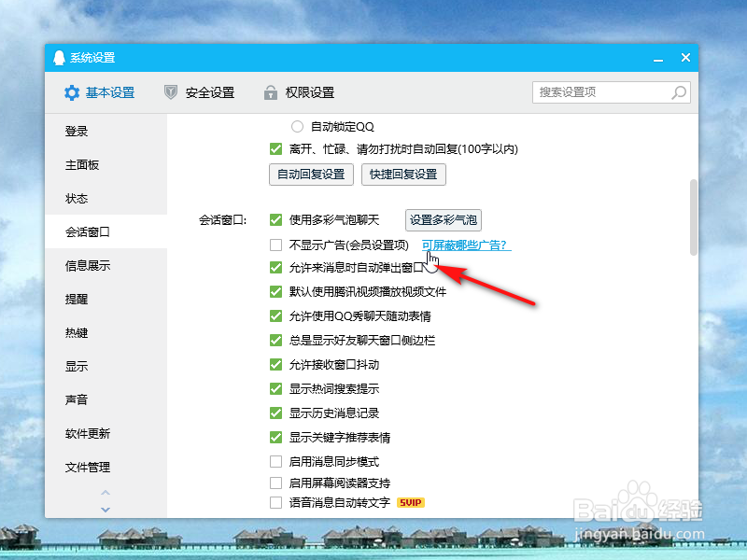Select 信息展示 in the sidebar

tap(106, 265)
